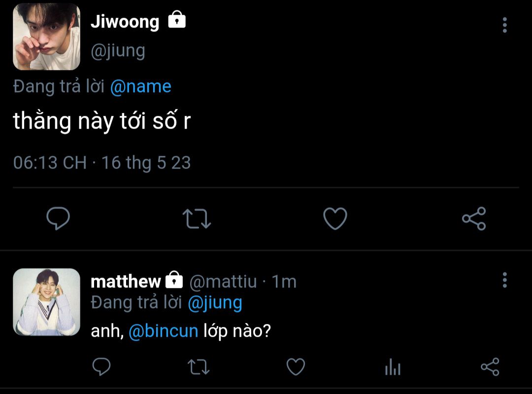Tap the tweet timestamp 06:13 CH

pyautogui.click(x=50, y=163)
